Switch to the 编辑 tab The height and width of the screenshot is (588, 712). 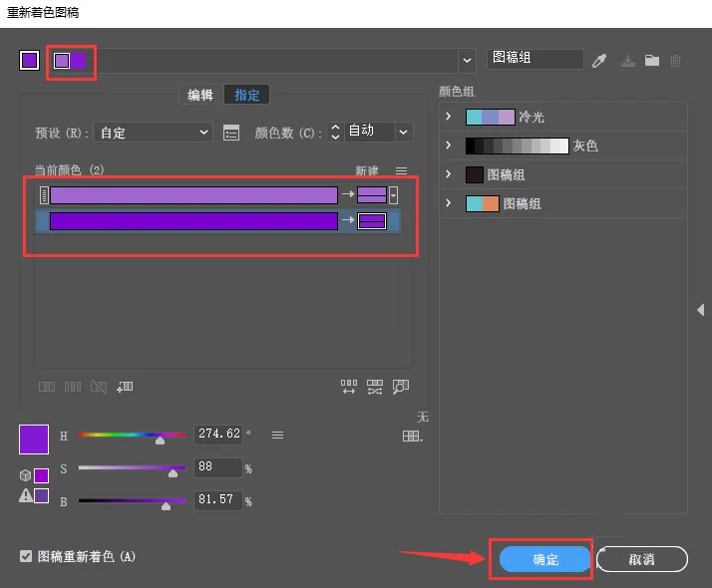[x=200, y=95]
